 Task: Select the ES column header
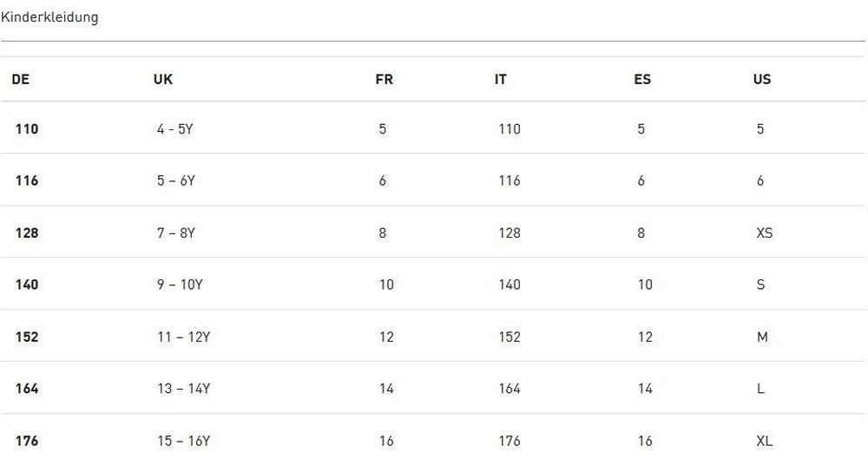(642, 79)
